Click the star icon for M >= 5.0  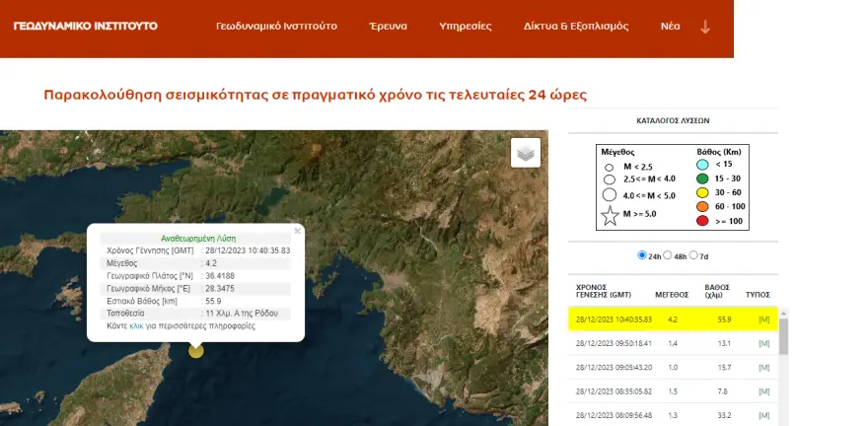(x=611, y=215)
